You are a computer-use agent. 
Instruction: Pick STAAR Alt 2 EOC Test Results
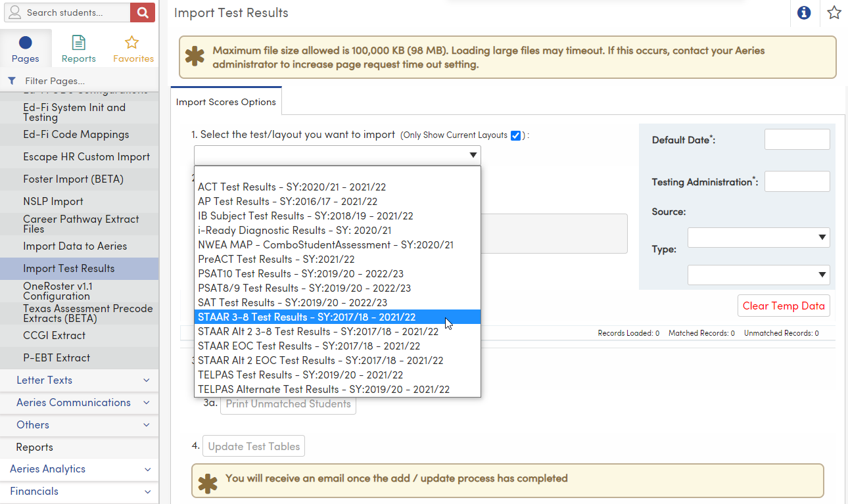(337, 360)
